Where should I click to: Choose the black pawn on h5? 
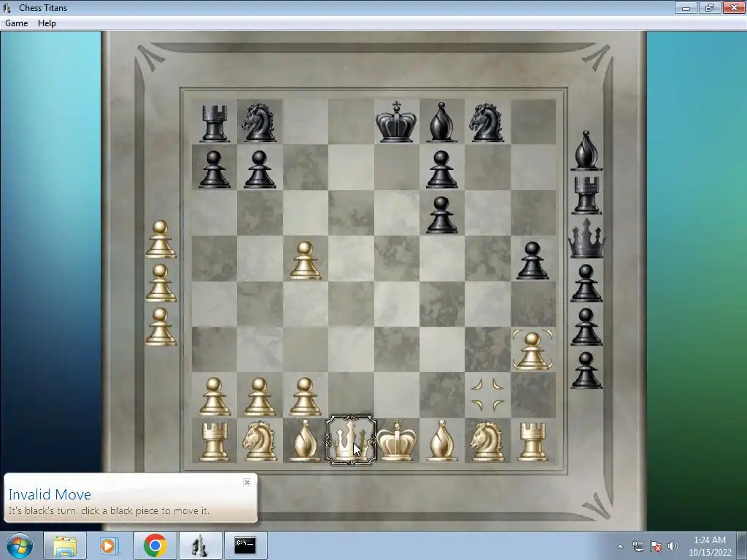click(x=533, y=260)
